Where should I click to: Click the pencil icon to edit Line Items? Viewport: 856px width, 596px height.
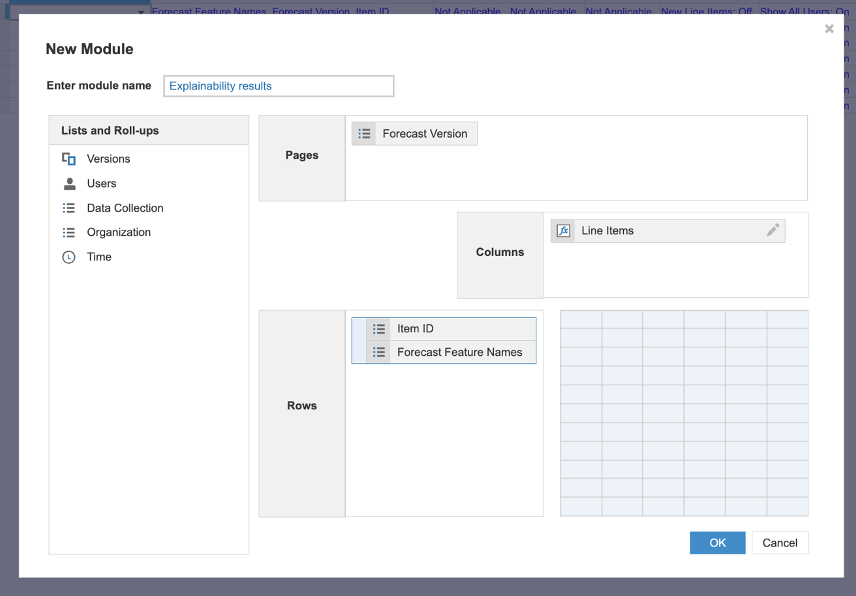[x=772, y=230]
